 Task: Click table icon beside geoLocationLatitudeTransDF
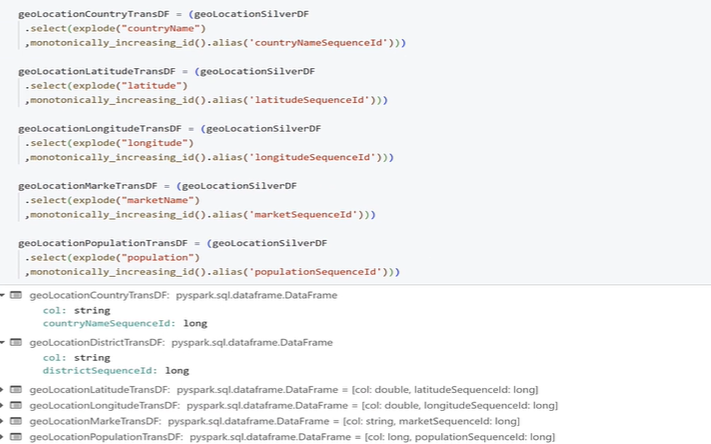[16, 390]
